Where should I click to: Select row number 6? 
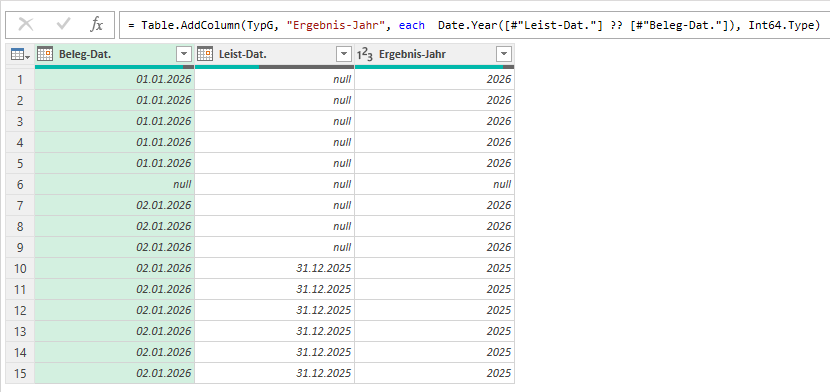coord(20,184)
